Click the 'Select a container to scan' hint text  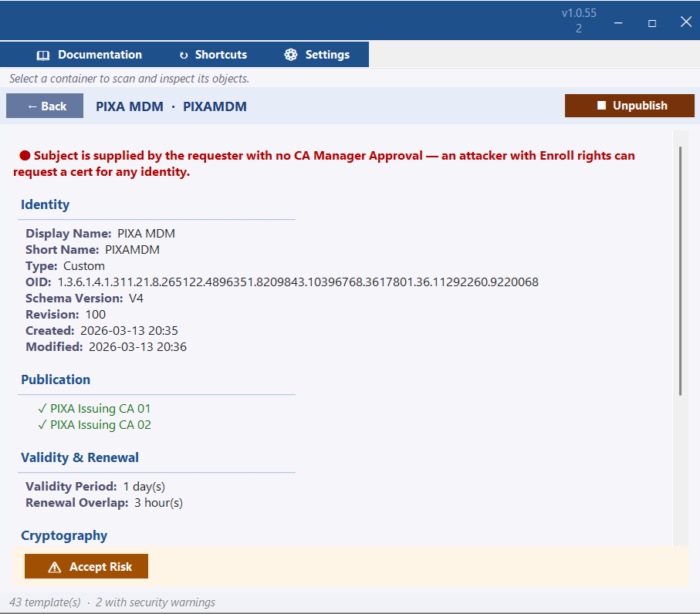(x=129, y=79)
